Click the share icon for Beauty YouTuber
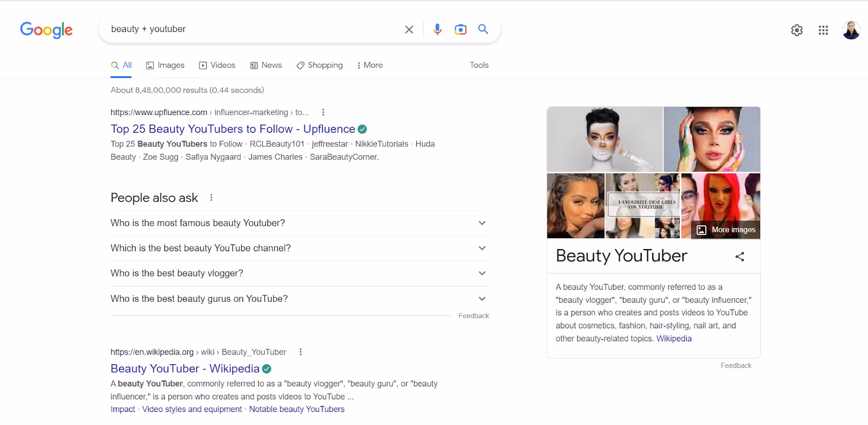The width and height of the screenshot is (868, 425). click(740, 257)
